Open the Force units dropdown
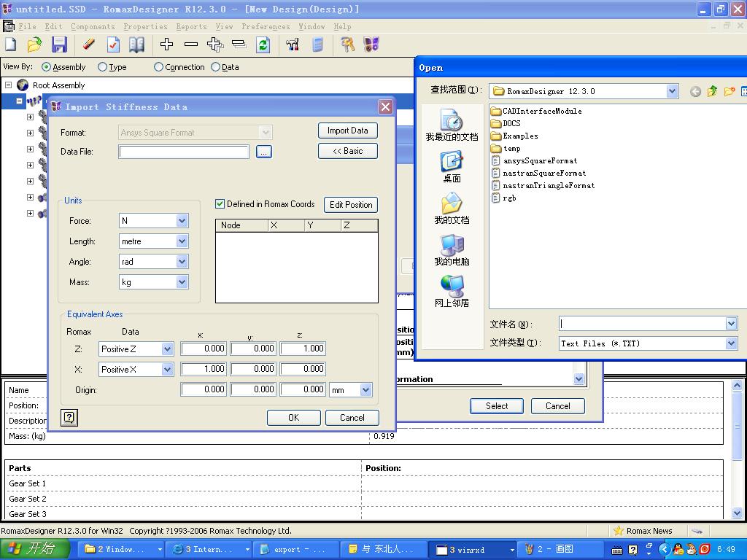Screen dimensions: 747x560 [182, 220]
